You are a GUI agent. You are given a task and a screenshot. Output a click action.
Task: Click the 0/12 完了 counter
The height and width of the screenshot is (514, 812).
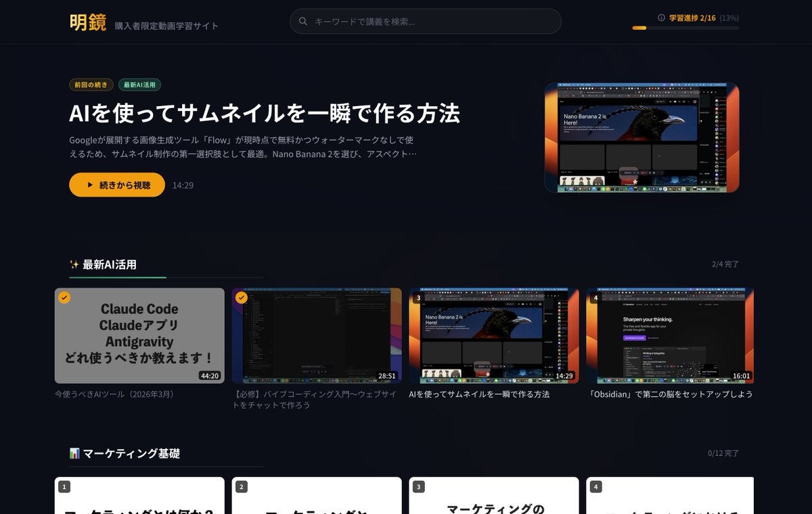pyautogui.click(x=723, y=454)
